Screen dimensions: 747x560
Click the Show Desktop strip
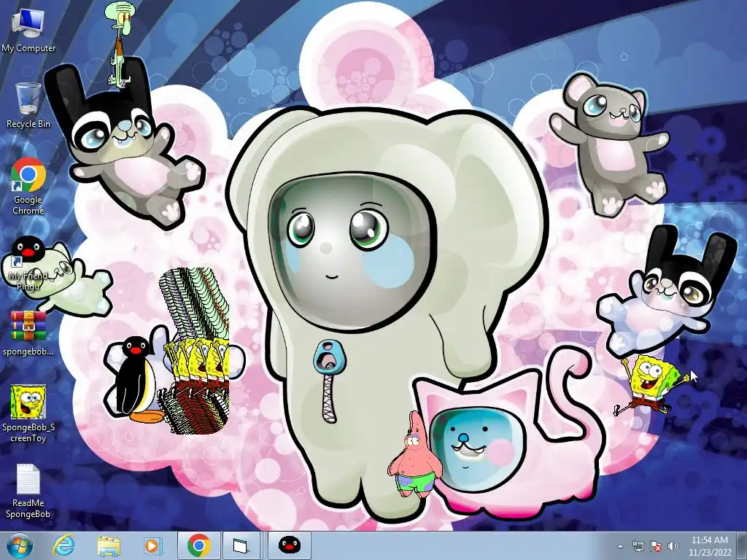[x=742, y=545]
